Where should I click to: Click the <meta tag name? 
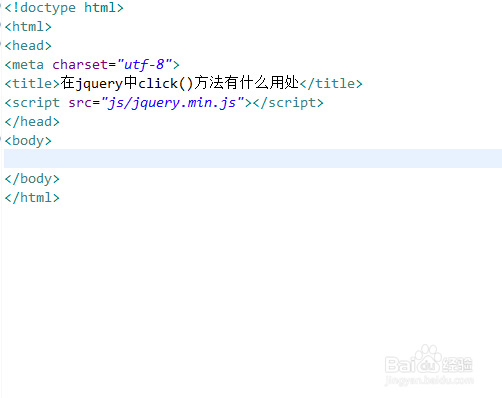point(24,65)
